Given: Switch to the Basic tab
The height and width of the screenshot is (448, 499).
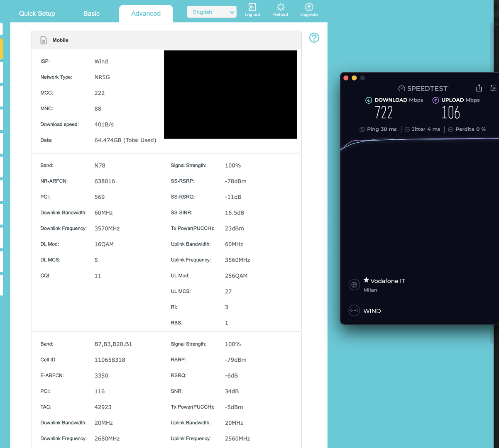Looking at the screenshot, I should point(91,13).
